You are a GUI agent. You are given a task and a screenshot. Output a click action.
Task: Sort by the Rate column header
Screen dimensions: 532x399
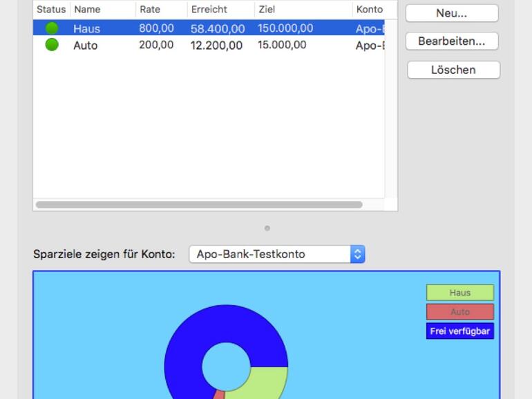click(161, 9)
